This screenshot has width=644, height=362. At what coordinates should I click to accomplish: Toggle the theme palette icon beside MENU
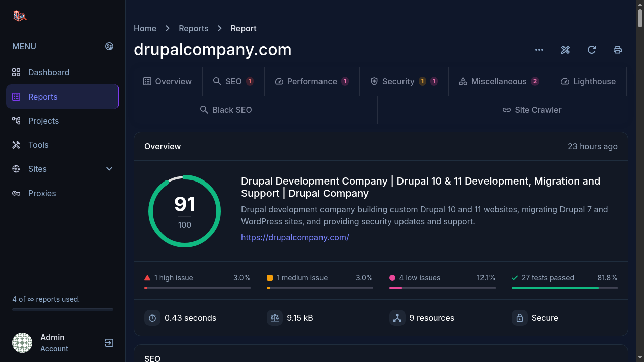(109, 46)
